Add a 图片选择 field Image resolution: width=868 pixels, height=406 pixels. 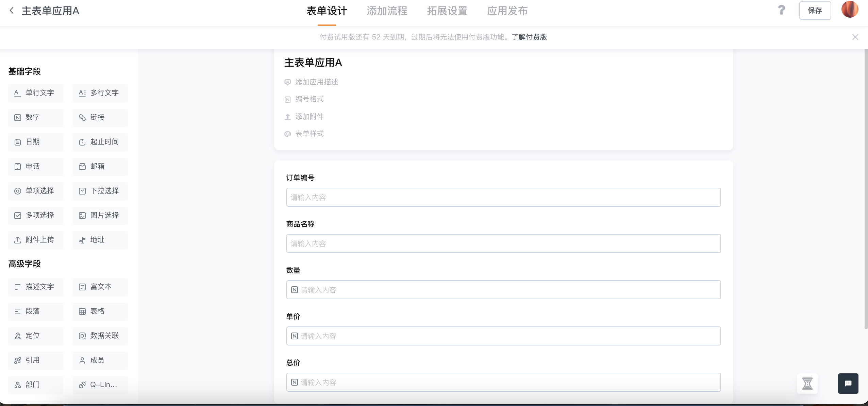pyautogui.click(x=100, y=216)
